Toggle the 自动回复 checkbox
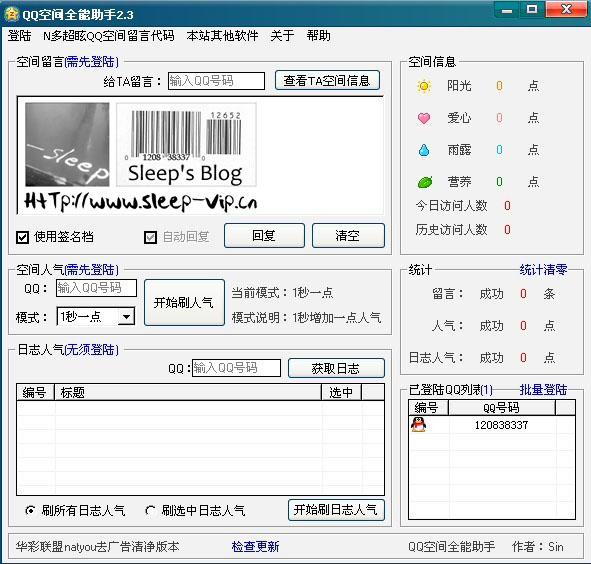The image size is (591, 564). click(x=150, y=238)
